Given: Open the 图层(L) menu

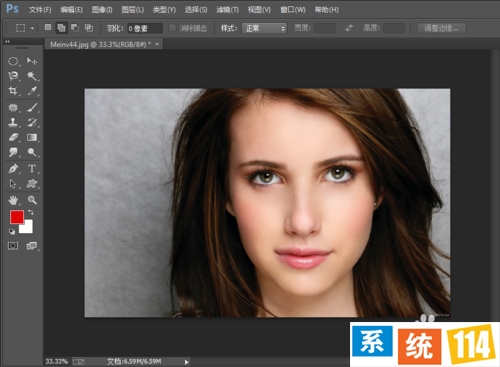Looking at the screenshot, I should click(133, 10).
